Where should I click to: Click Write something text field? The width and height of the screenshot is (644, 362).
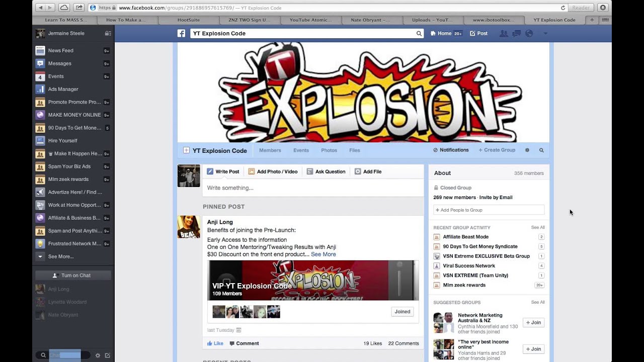pos(313,188)
